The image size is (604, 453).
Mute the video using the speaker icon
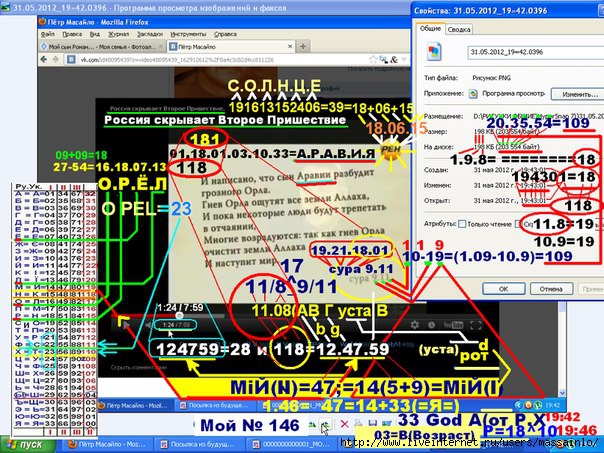(x=149, y=325)
